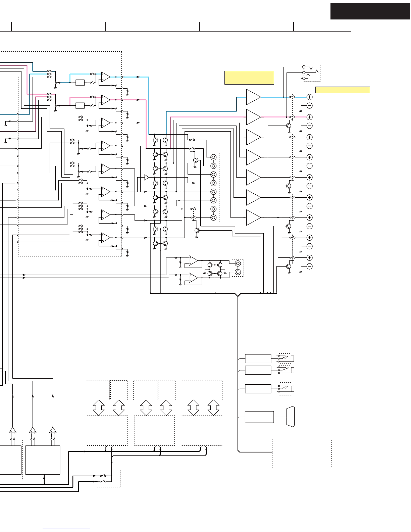The image size is (411, 532).
Task: Toggle the switch on the blue speaker output line
Action: pos(292,97)
